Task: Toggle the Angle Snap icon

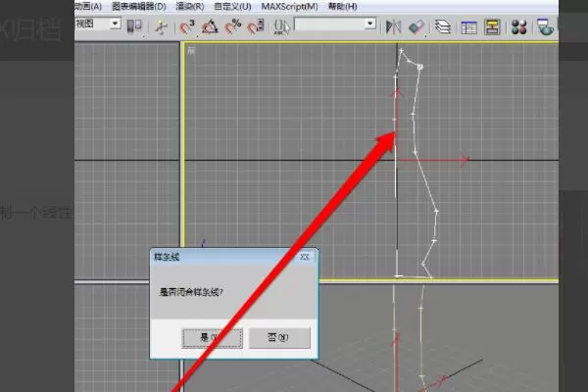Action: pos(210,26)
